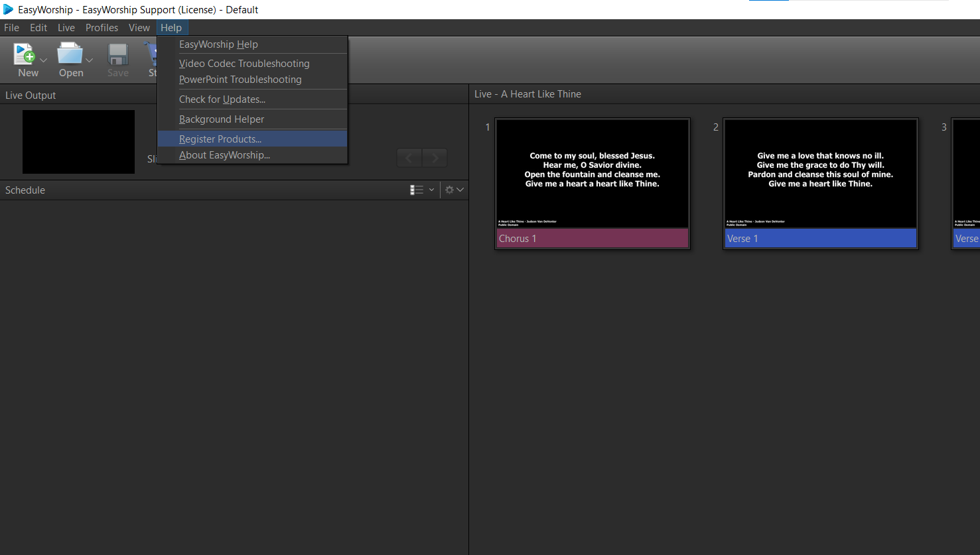The height and width of the screenshot is (555, 980).
Task: Select the Chorus 1 slide thumbnail
Action: 593,174
